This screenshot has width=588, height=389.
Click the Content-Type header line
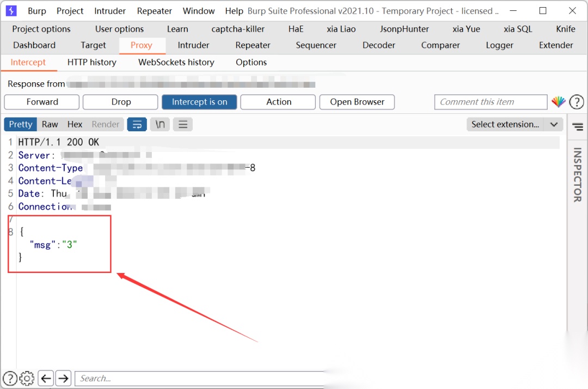pos(137,168)
